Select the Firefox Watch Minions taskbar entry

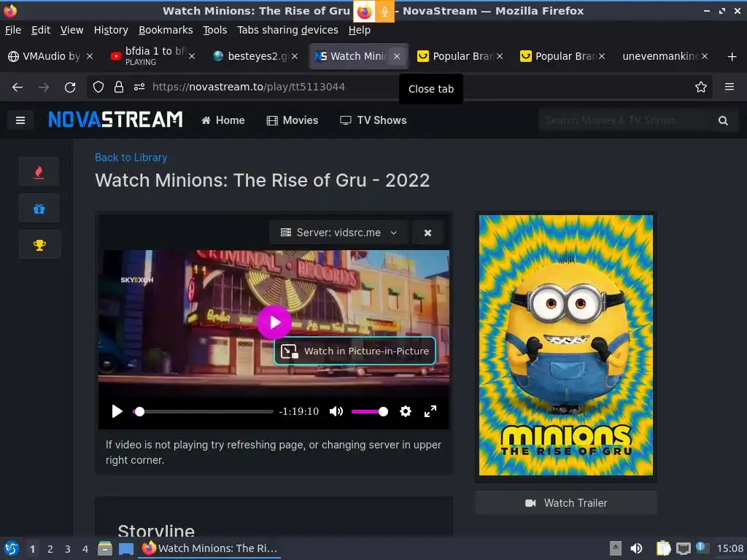click(x=209, y=548)
